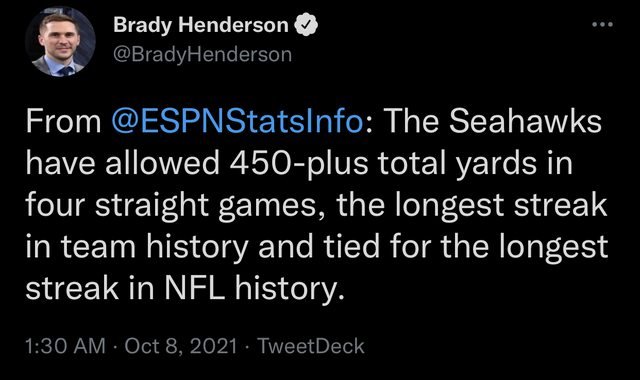Open Brady Henderson's profile picture

60,42
